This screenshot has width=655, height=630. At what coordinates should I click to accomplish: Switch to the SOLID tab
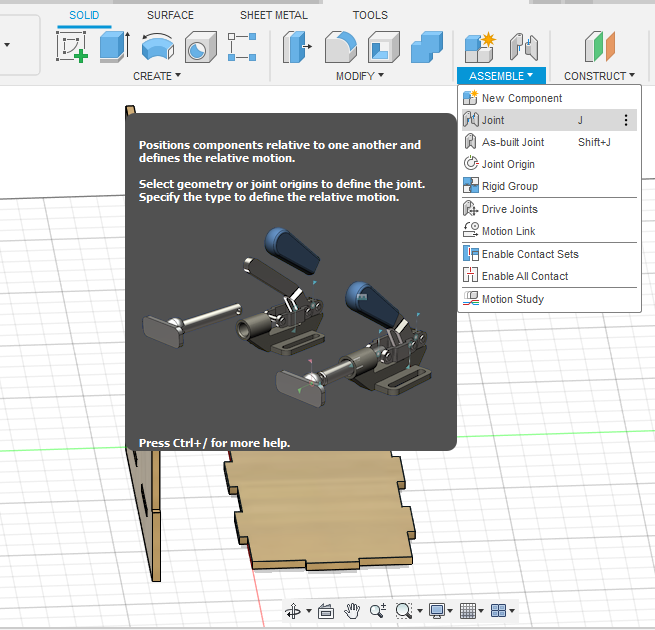[x=84, y=15]
